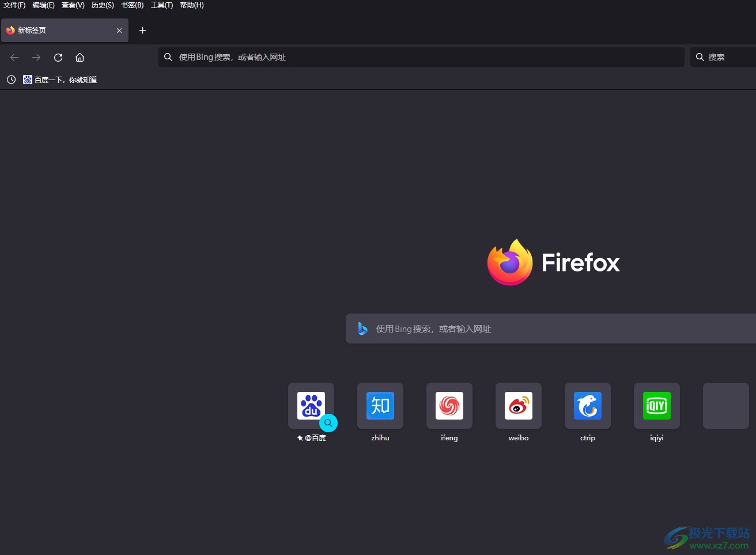
Task: Open the ifeng shortcut tile
Action: 449,406
